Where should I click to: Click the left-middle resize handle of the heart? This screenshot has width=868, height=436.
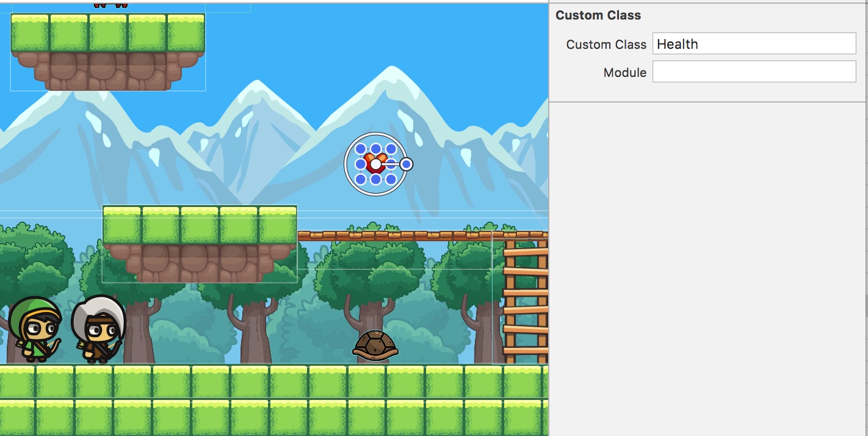(360, 164)
